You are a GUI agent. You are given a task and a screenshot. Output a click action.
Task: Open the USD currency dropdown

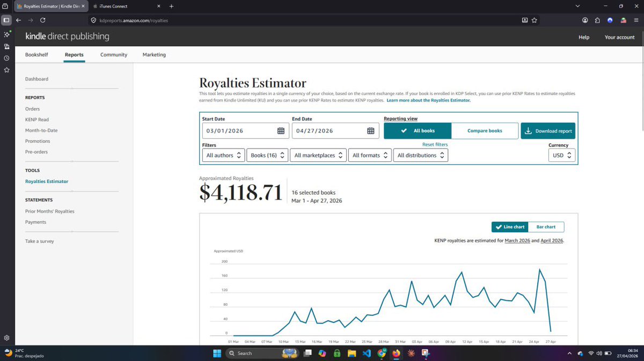[562, 155]
